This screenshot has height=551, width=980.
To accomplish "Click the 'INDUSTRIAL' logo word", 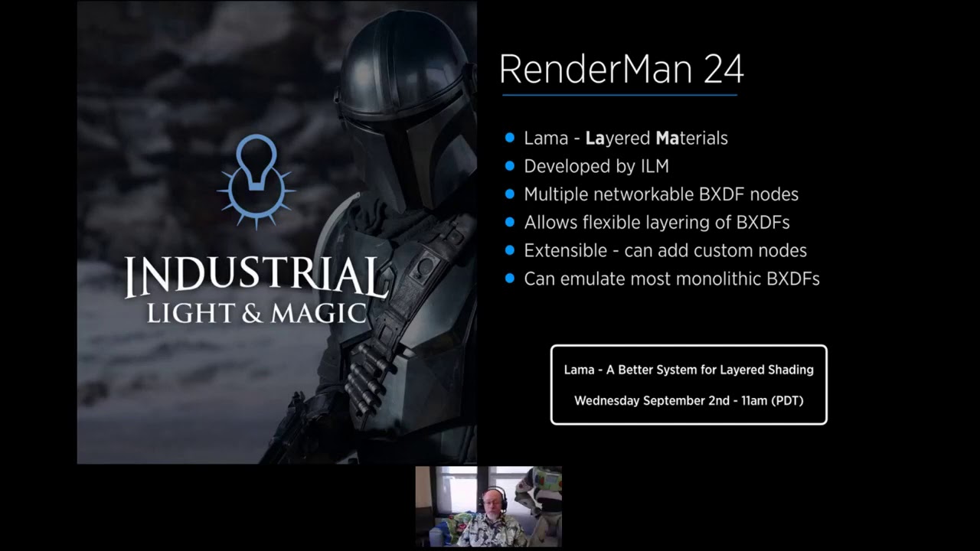I will [256, 277].
